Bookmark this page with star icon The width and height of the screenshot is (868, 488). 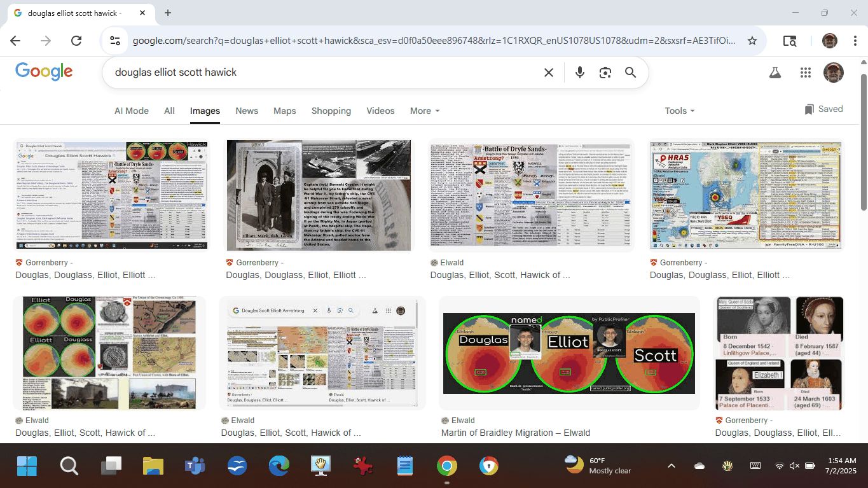(752, 41)
